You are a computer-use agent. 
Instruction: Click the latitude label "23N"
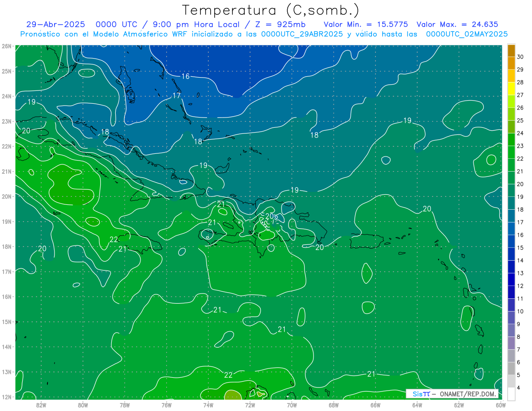coord(6,121)
